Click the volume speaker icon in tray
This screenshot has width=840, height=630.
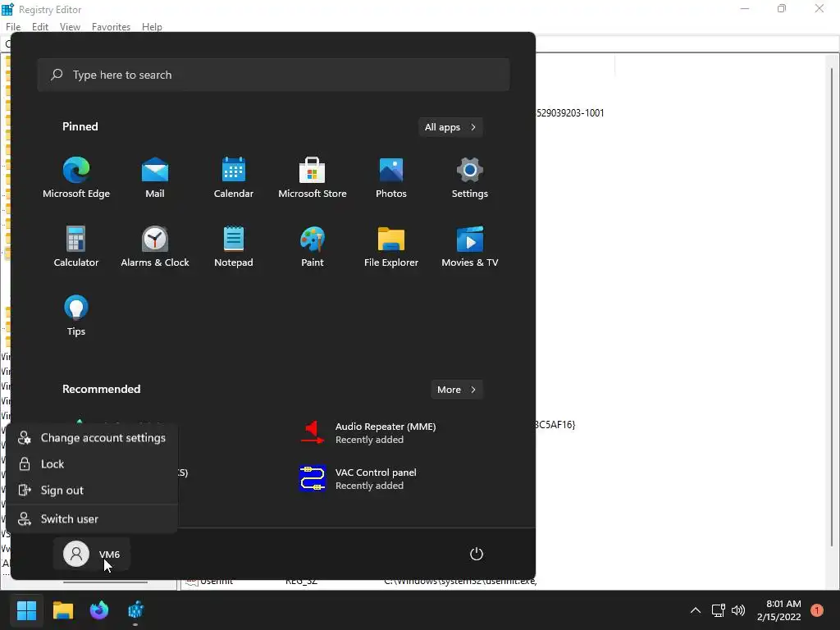point(738,610)
